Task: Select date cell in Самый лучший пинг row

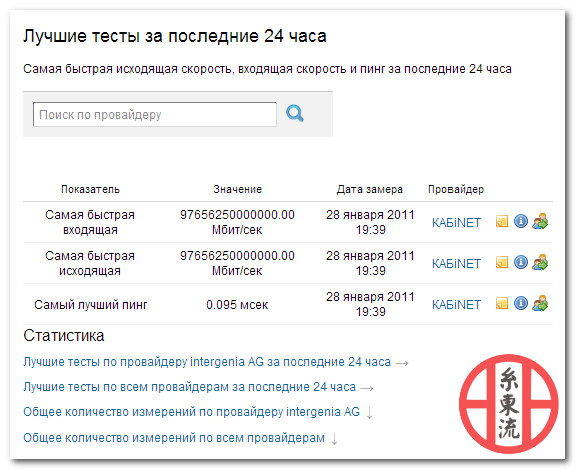Action: [370, 304]
